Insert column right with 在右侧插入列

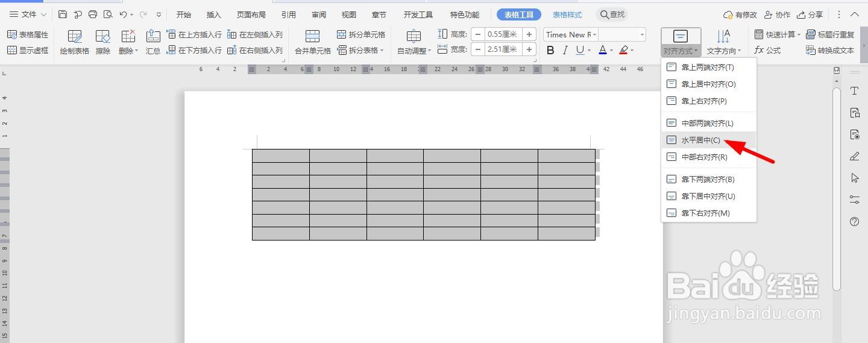255,50
